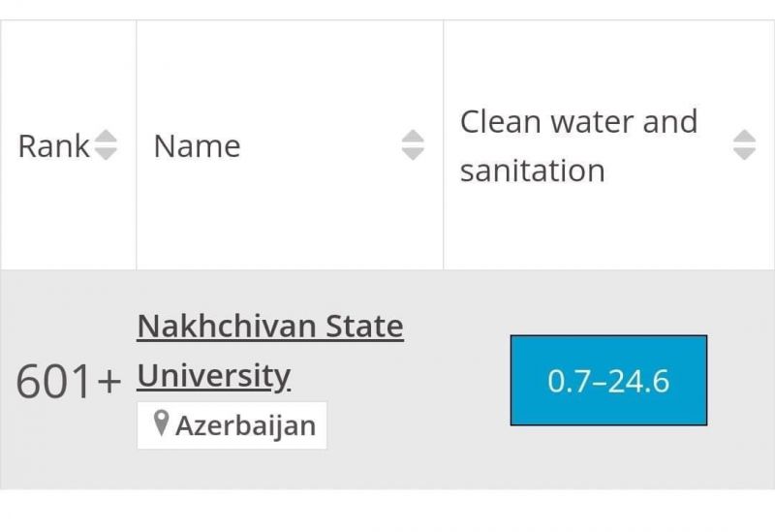Open Nakhchivan State University link
This screenshot has width=775, height=532.
pos(270,351)
